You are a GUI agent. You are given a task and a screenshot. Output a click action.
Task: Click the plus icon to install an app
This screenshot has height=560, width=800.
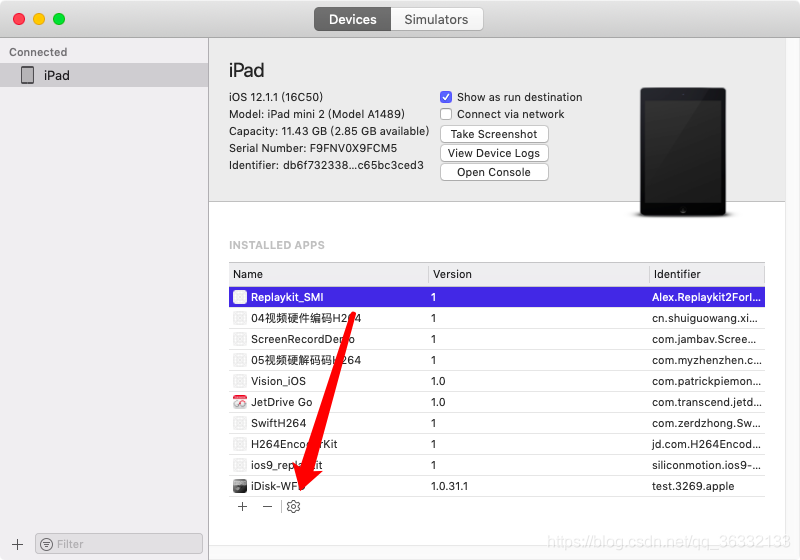pos(243,506)
